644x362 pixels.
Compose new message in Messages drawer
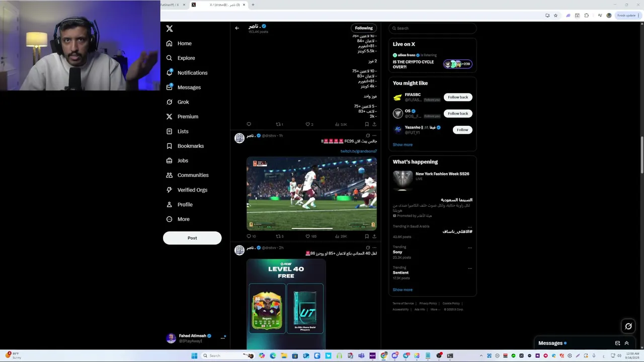[617, 343]
